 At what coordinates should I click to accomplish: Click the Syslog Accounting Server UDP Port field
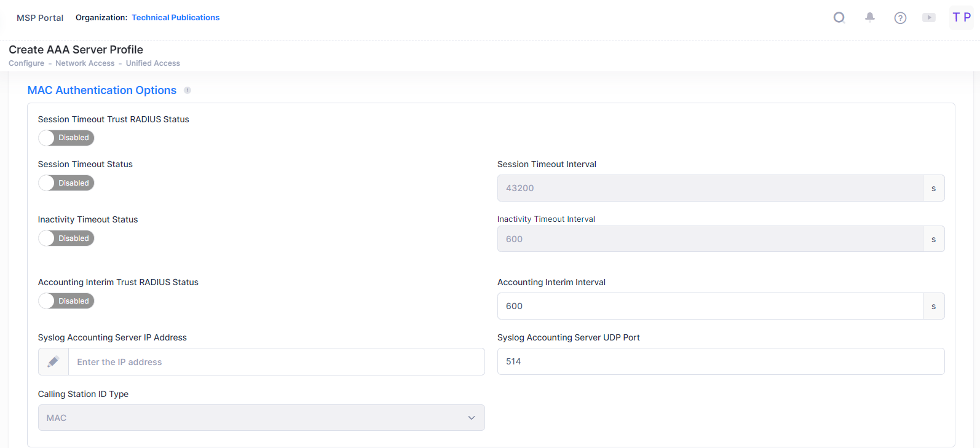(721, 361)
